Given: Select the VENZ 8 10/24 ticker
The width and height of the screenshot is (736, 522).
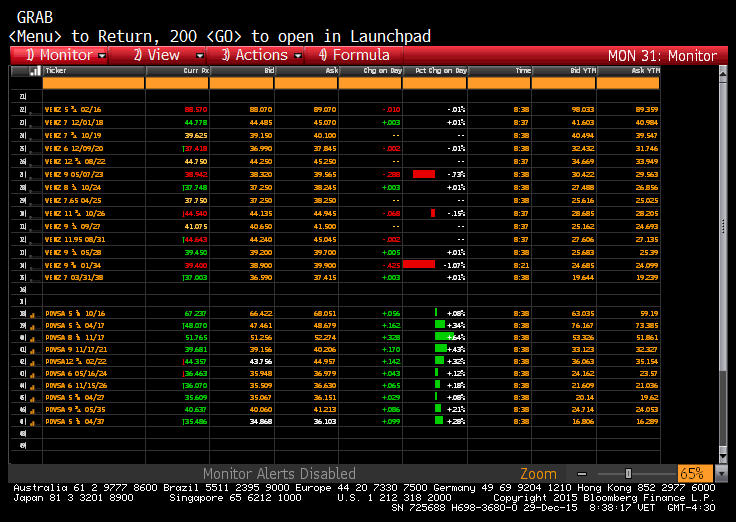Looking at the screenshot, I should pos(73,188).
